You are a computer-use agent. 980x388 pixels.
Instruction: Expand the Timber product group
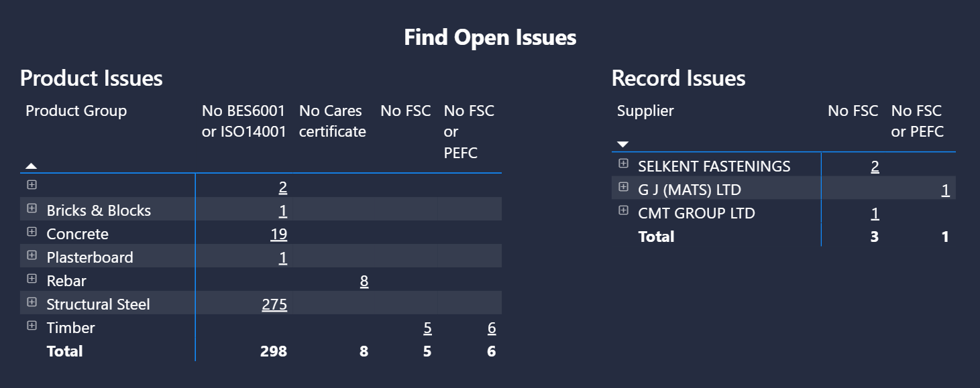pyautogui.click(x=32, y=326)
